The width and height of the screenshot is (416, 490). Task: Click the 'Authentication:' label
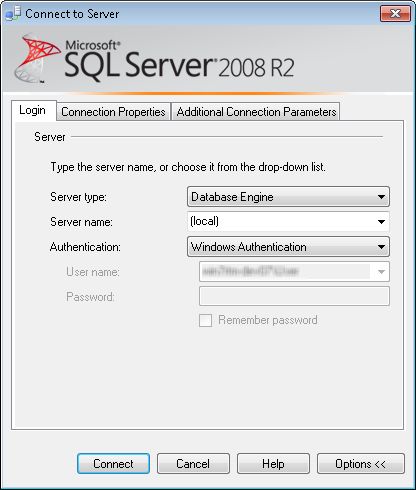(85, 247)
